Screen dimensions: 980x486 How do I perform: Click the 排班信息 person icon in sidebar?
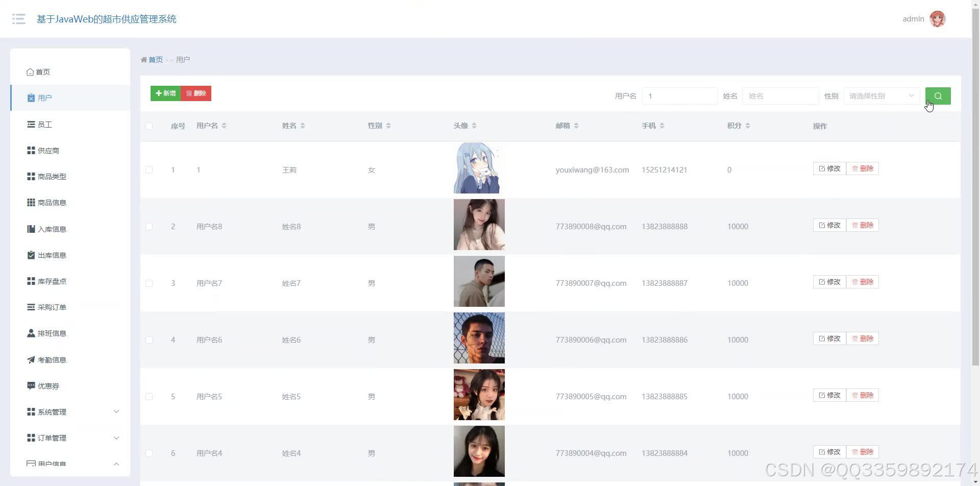point(31,333)
